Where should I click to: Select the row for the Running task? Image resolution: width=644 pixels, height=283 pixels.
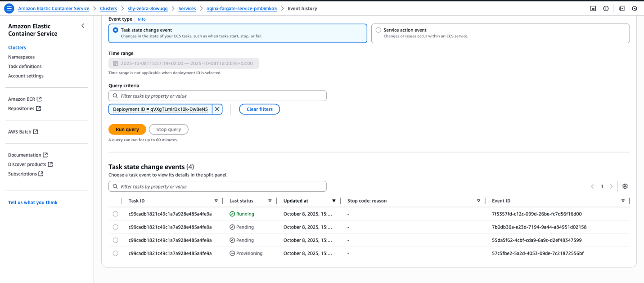[x=115, y=214]
